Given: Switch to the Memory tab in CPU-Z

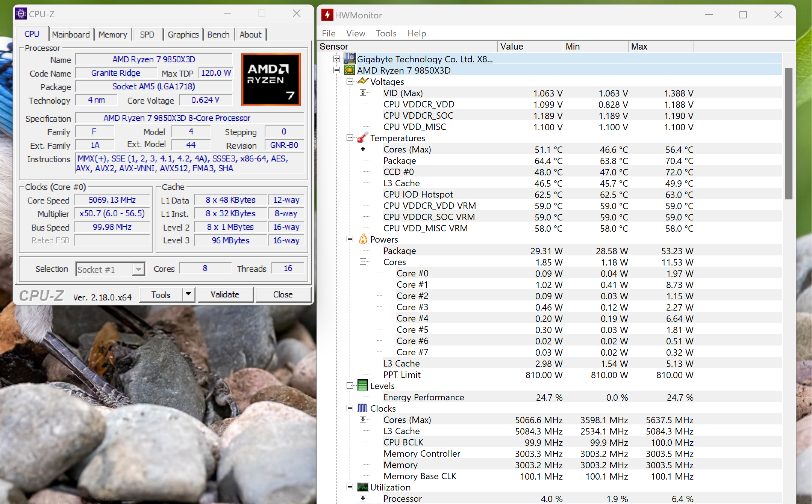Looking at the screenshot, I should pyautogui.click(x=113, y=35).
